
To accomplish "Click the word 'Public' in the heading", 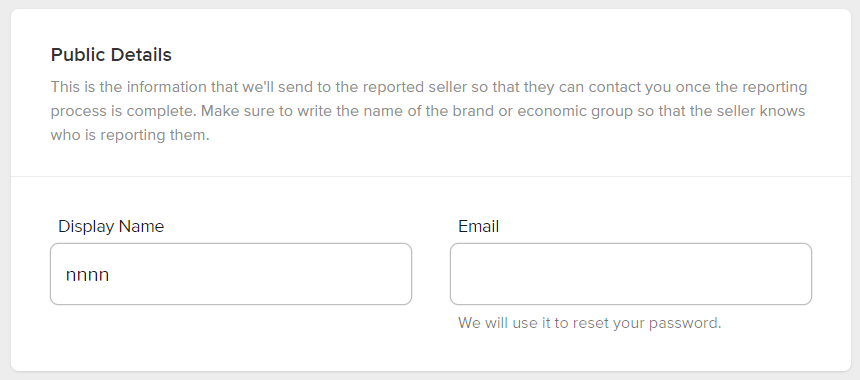I will pos(78,55).
